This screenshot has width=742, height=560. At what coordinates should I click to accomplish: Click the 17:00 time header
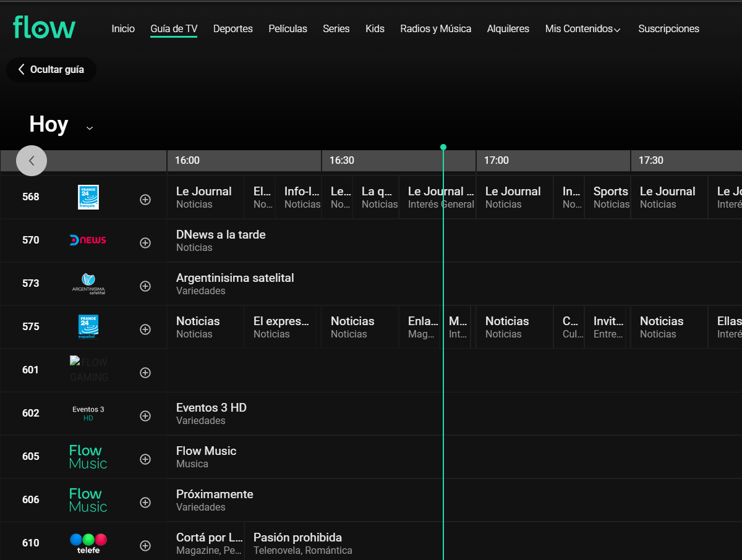tap(553, 161)
